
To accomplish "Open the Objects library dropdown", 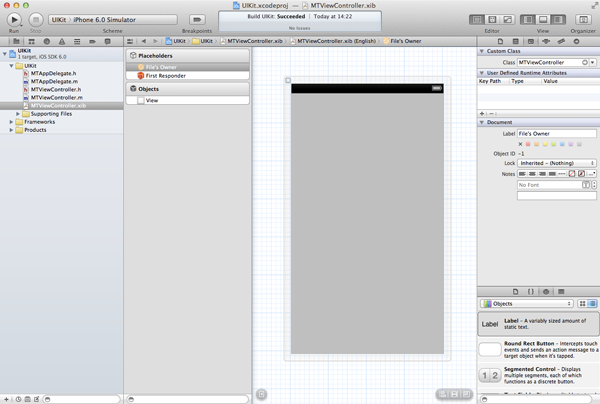I will pyautogui.click(x=527, y=303).
